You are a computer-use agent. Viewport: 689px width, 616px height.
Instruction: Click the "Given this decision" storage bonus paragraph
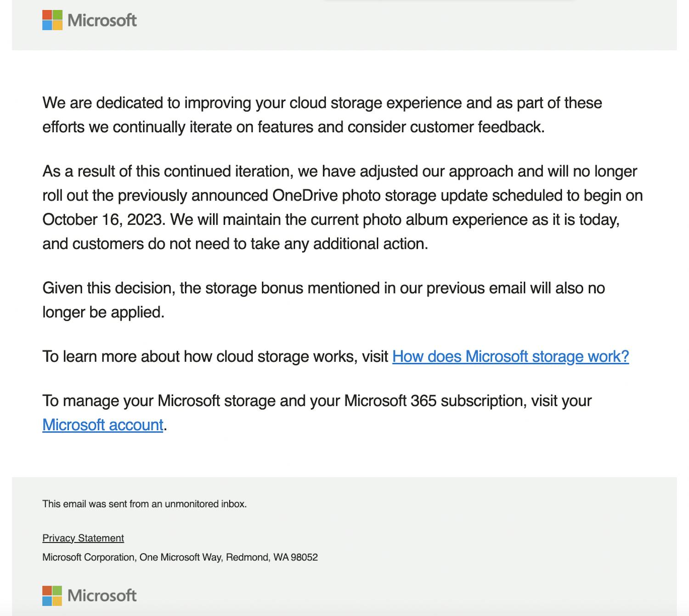pos(323,288)
